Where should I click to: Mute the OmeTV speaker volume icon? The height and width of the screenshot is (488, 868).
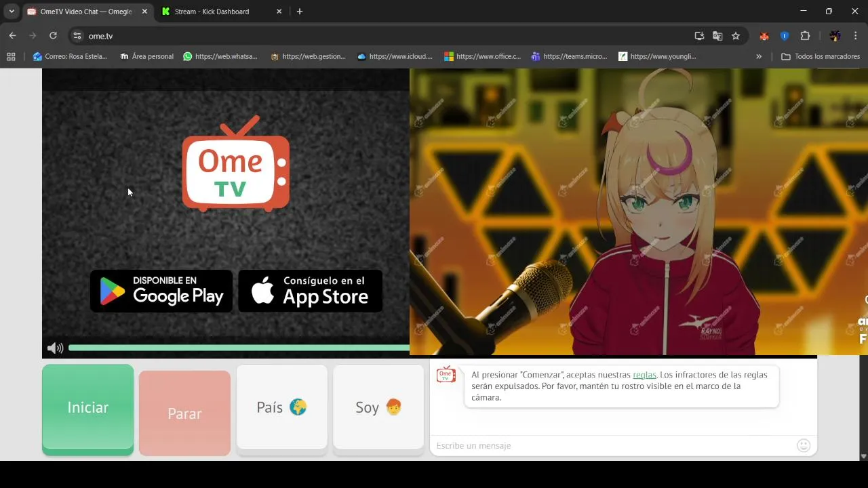[55, 348]
